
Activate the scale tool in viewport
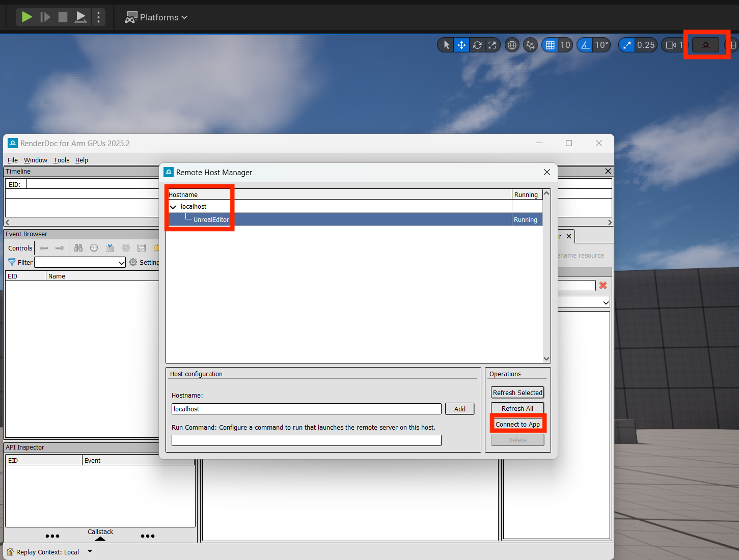pyautogui.click(x=492, y=45)
